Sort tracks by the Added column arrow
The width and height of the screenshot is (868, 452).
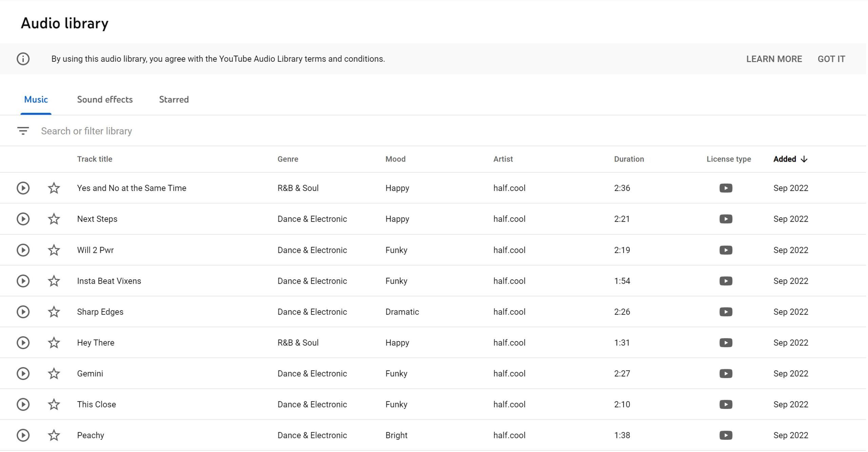tap(804, 159)
